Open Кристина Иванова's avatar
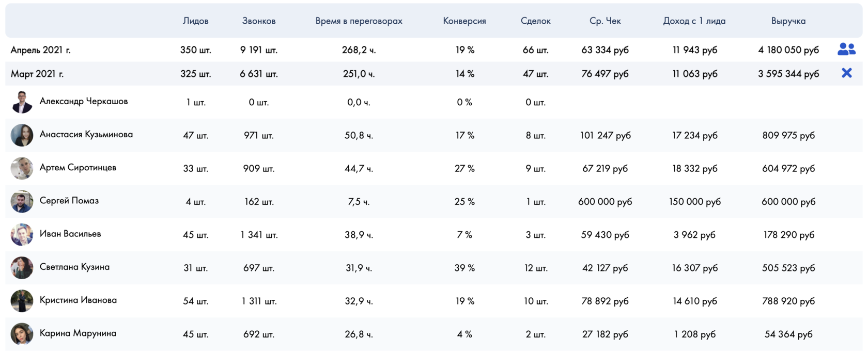The image size is (868, 354). point(22,301)
